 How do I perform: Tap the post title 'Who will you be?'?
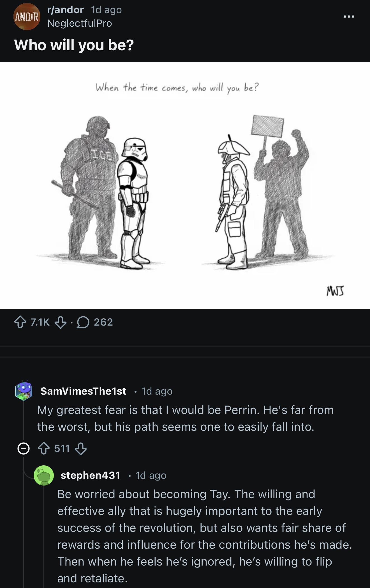tap(74, 45)
